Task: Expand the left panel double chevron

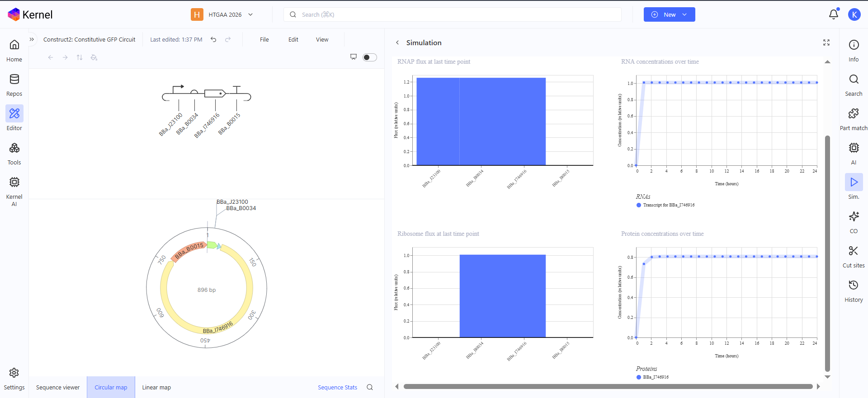Action: [x=32, y=39]
